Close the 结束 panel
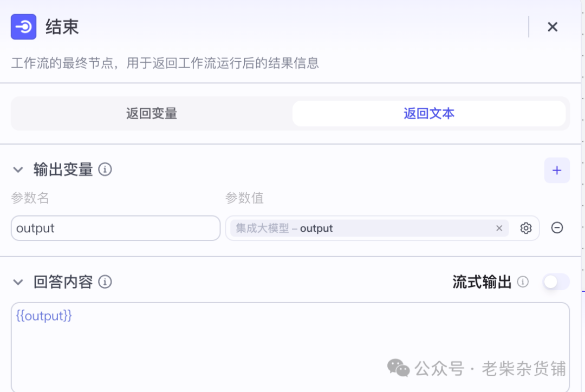The image size is (585, 392). pyautogui.click(x=552, y=27)
